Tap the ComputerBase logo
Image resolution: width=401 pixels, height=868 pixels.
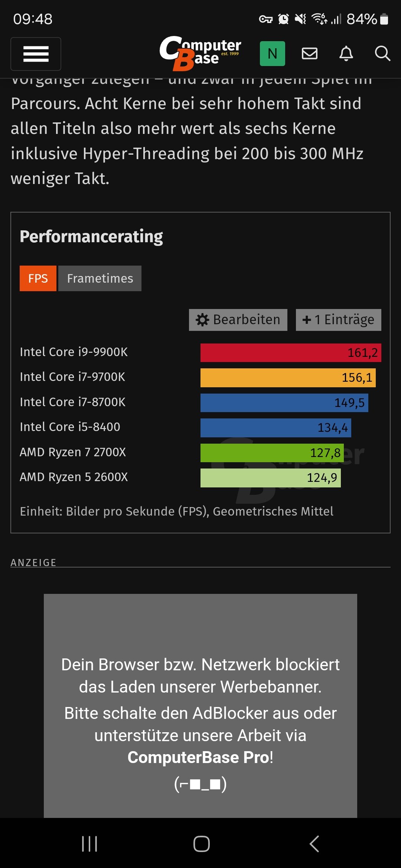[200, 53]
